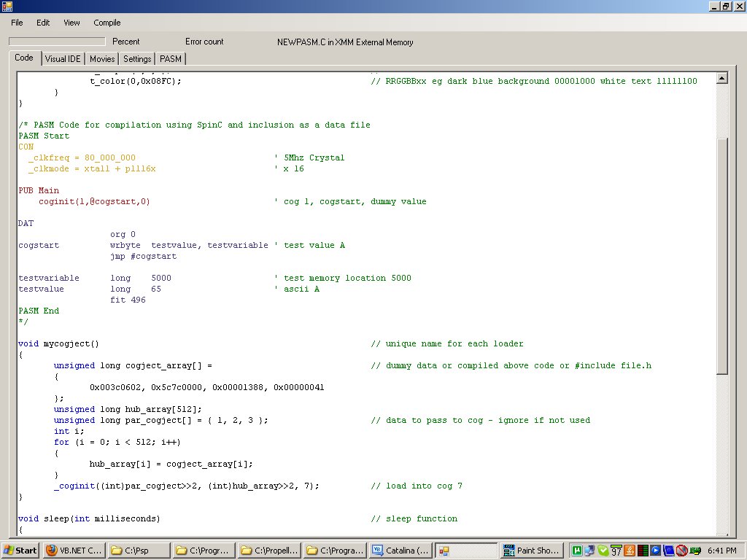Click the 'PASM End' line
The height and width of the screenshot is (560, 747).
click(x=39, y=311)
